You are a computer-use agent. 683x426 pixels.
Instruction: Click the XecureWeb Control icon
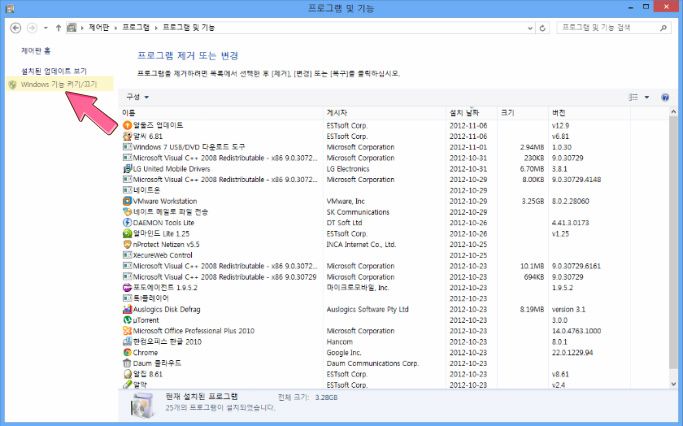[127, 255]
